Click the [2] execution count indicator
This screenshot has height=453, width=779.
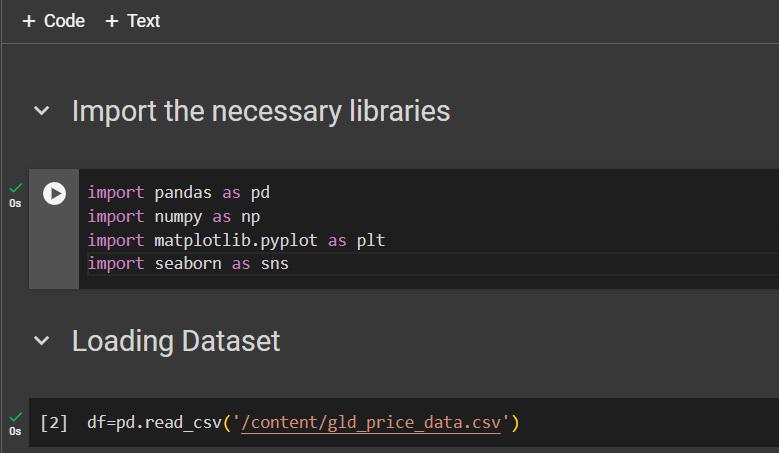(54, 423)
